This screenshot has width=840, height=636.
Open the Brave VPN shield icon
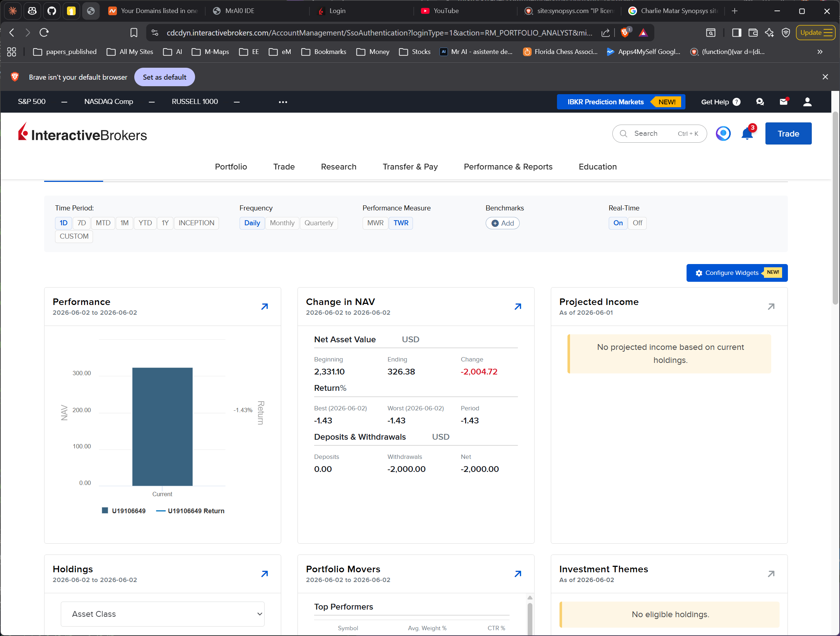pyautogui.click(x=786, y=33)
